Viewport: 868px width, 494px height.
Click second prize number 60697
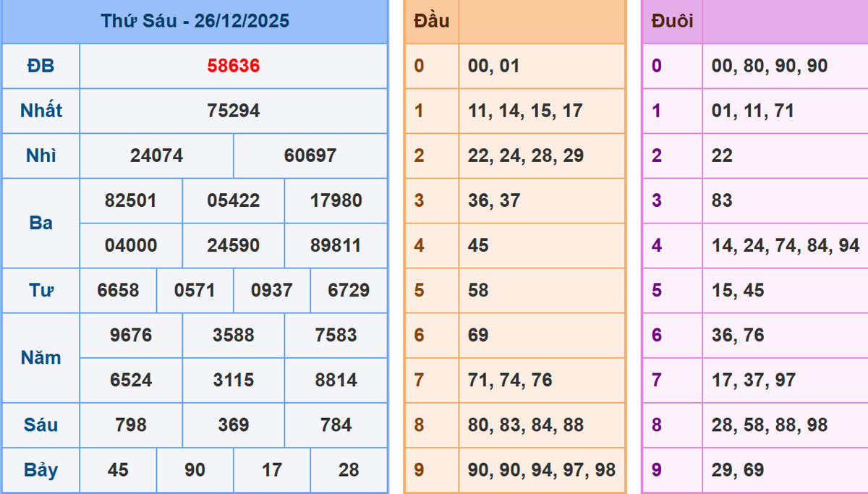click(x=310, y=156)
